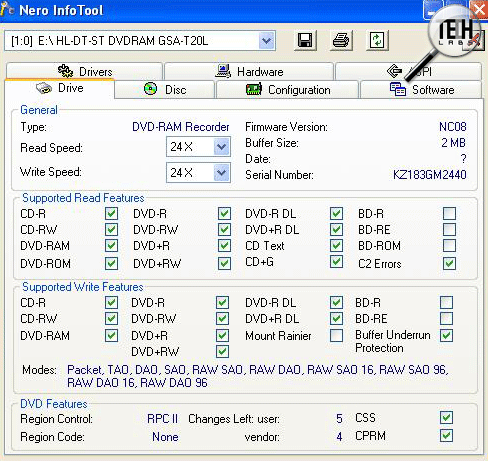
Task: Toggle BD-RE checkbox under Supported Write Features
Action: 446,319
